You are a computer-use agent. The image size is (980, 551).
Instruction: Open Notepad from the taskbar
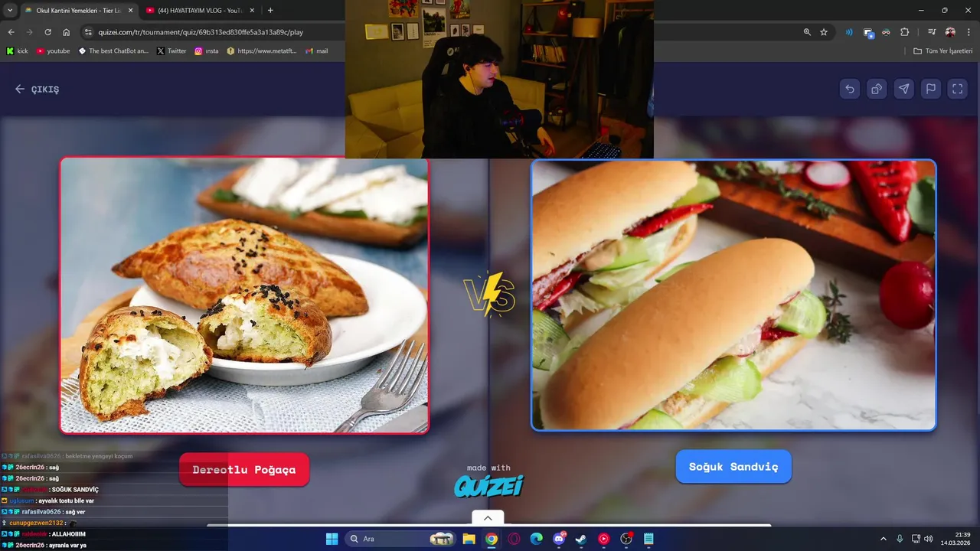pyautogui.click(x=648, y=539)
